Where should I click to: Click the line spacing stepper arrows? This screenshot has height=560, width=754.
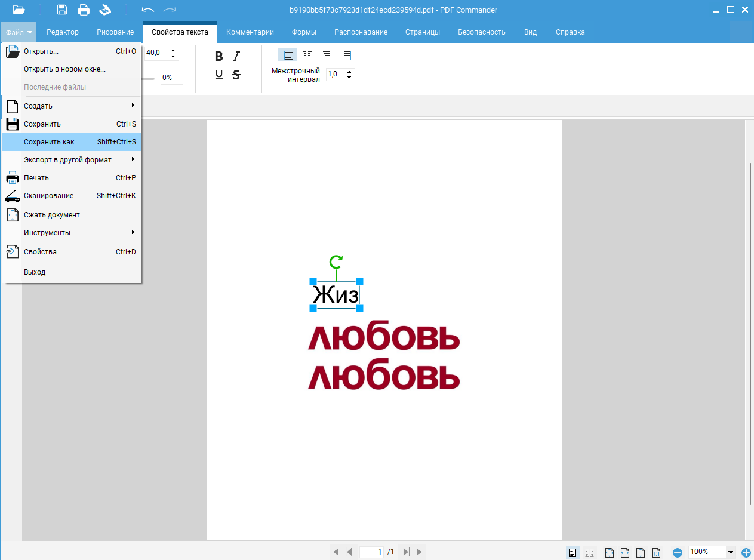[x=349, y=75]
